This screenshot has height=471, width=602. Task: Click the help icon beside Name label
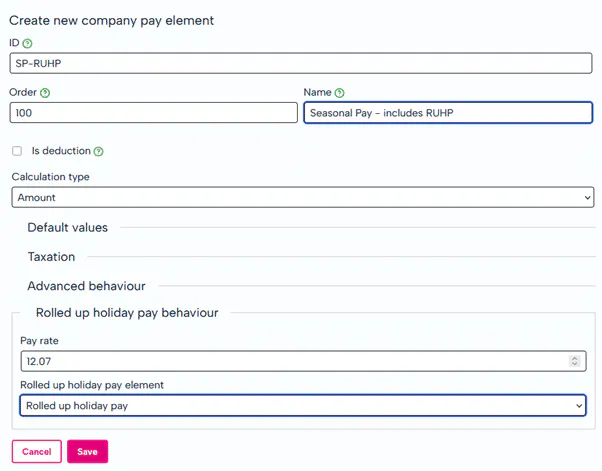(340, 93)
